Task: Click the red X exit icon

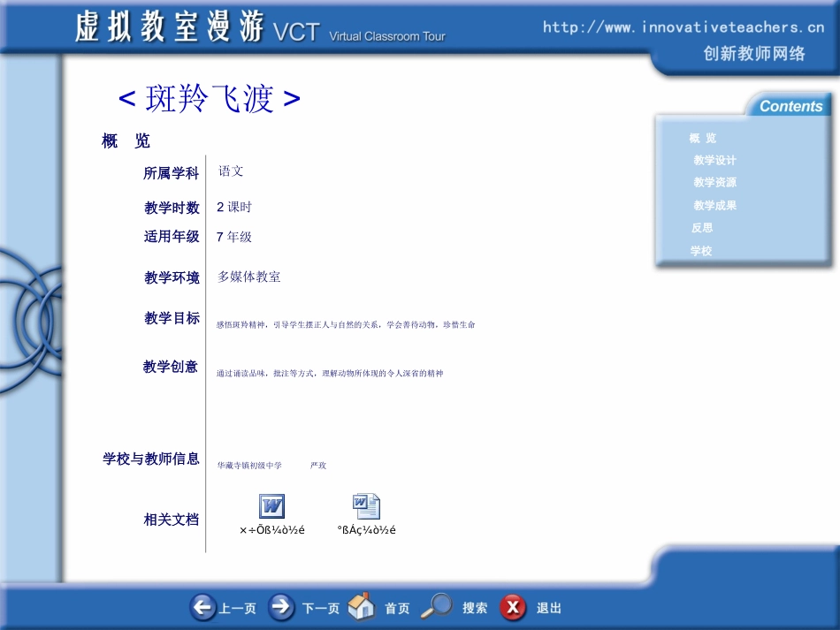Action: pos(513,608)
